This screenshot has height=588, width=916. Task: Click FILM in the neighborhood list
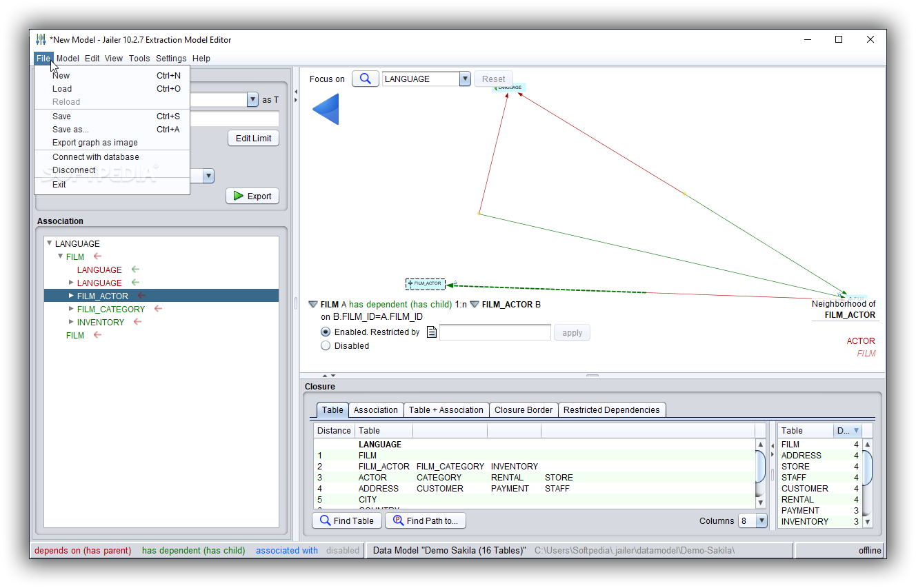(866, 353)
